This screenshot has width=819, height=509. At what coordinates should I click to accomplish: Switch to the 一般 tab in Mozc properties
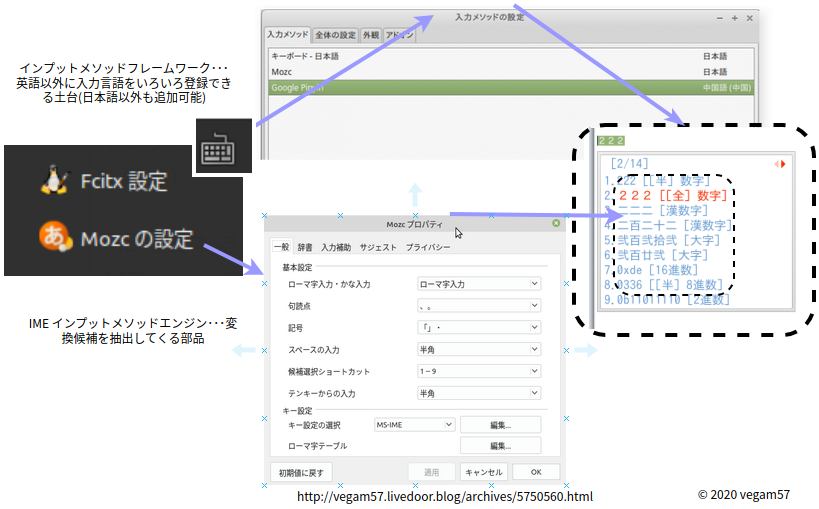click(x=281, y=247)
